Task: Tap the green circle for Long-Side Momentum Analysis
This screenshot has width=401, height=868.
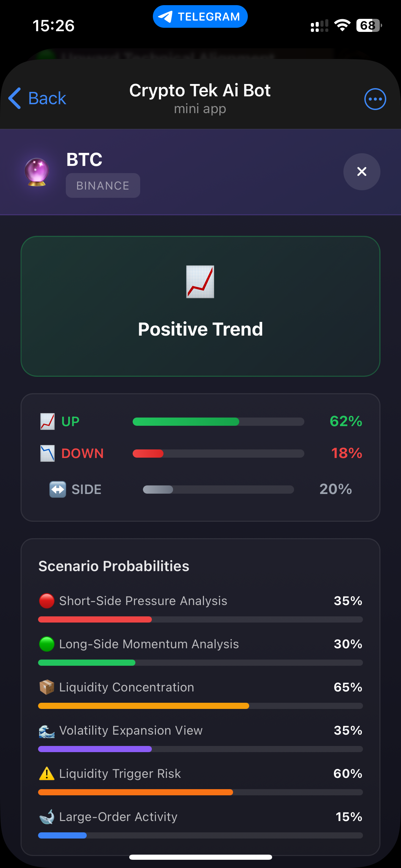Action: coord(47,644)
